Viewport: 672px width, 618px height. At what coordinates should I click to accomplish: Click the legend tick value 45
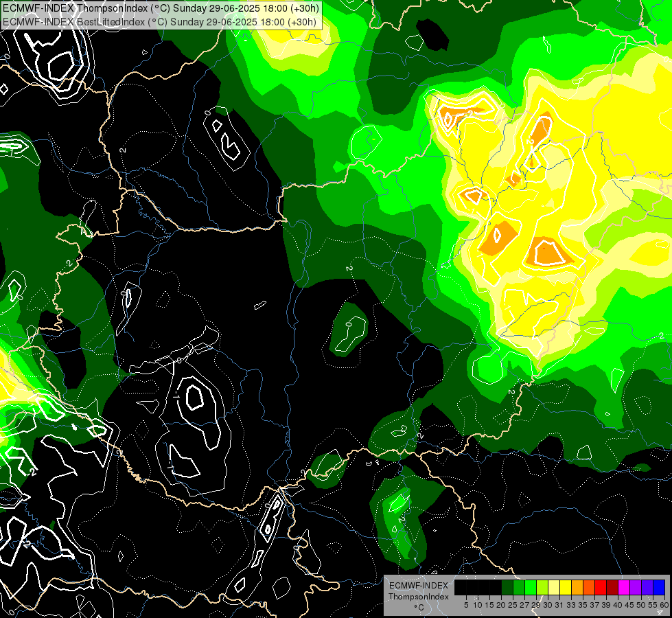(x=630, y=605)
